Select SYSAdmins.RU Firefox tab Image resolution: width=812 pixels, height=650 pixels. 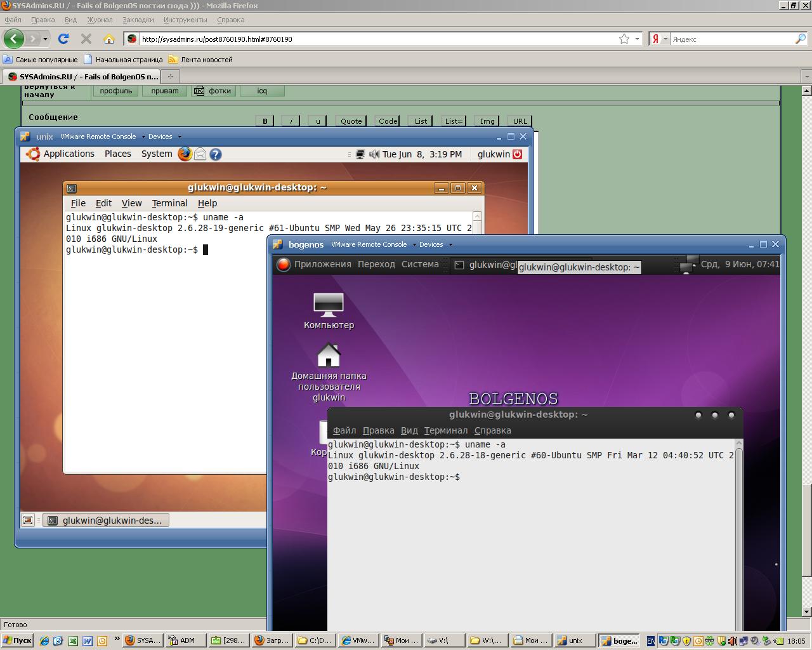tap(82, 76)
